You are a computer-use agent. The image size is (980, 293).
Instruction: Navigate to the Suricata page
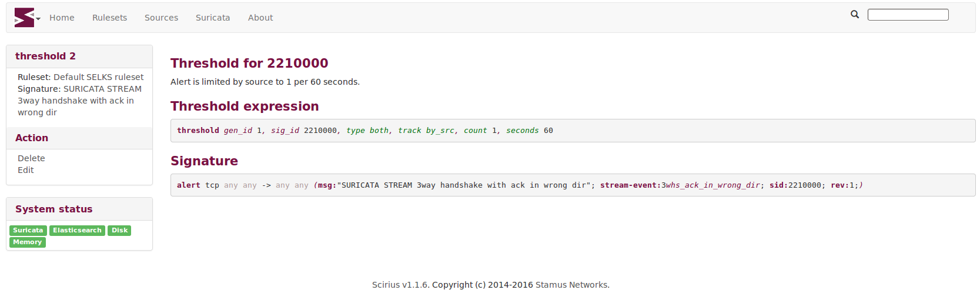(x=213, y=18)
